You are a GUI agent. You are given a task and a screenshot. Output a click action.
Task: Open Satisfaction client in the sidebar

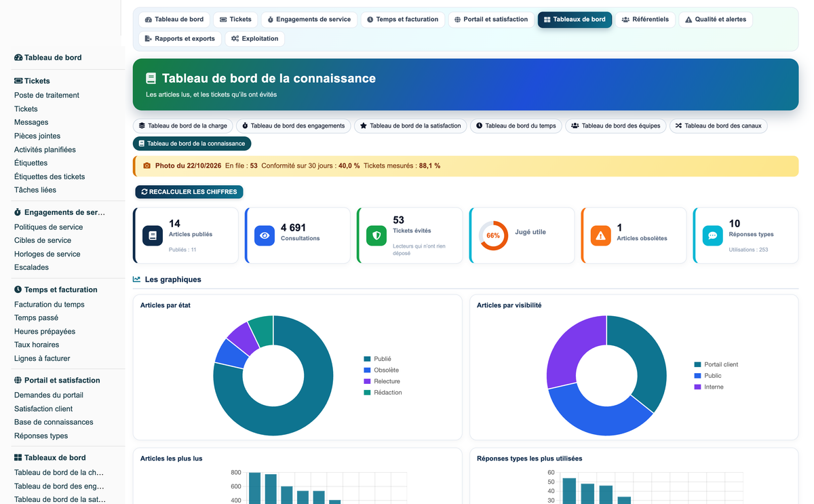click(x=43, y=409)
